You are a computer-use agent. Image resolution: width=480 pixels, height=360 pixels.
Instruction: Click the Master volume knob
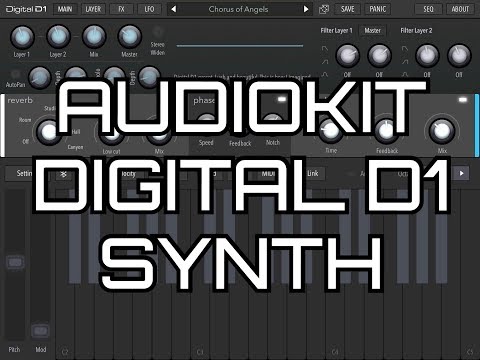(130, 37)
